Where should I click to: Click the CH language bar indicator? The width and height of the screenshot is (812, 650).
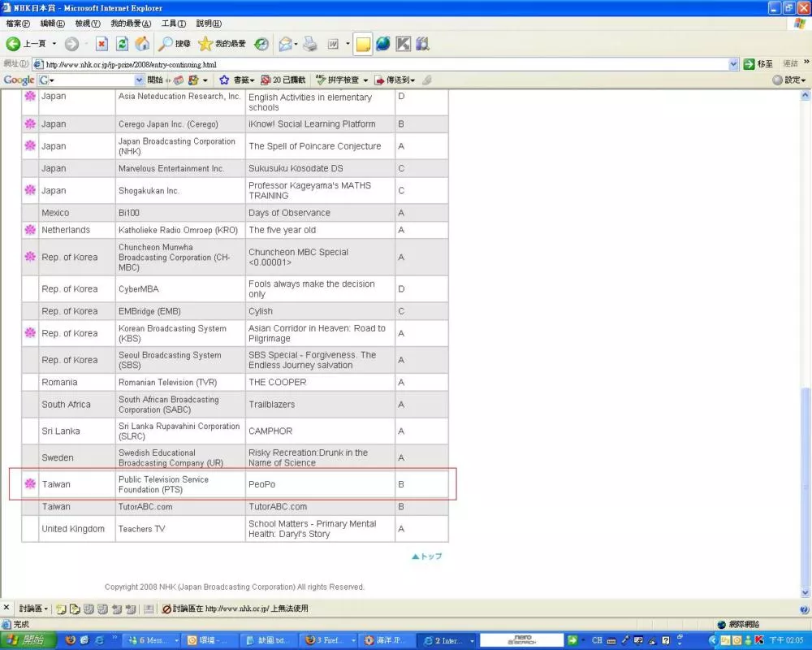click(597, 640)
